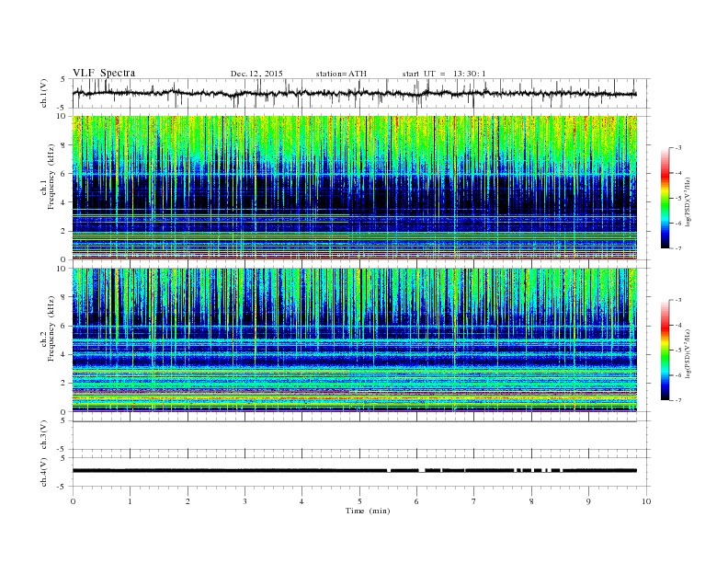Viewport: 728px width, 563px height.
Task: Click the '2' kHz tick of ch.1 spectrogram
Action: [x=64, y=231]
